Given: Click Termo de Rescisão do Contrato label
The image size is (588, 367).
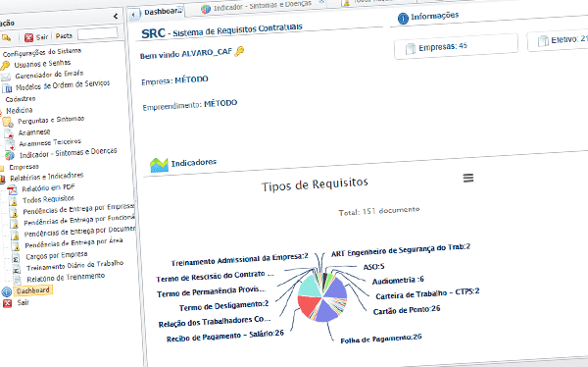Looking at the screenshot, I should 215,276.
